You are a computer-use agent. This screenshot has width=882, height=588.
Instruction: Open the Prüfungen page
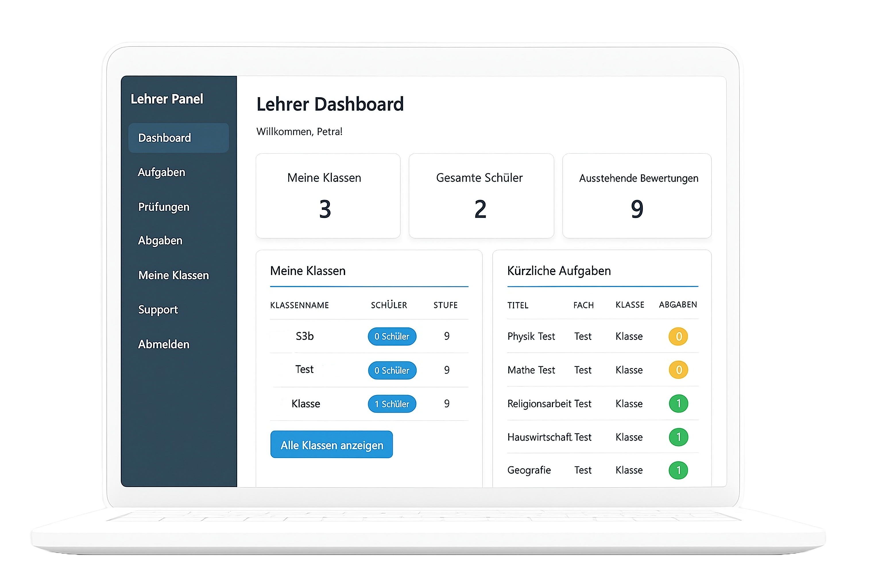point(163,207)
